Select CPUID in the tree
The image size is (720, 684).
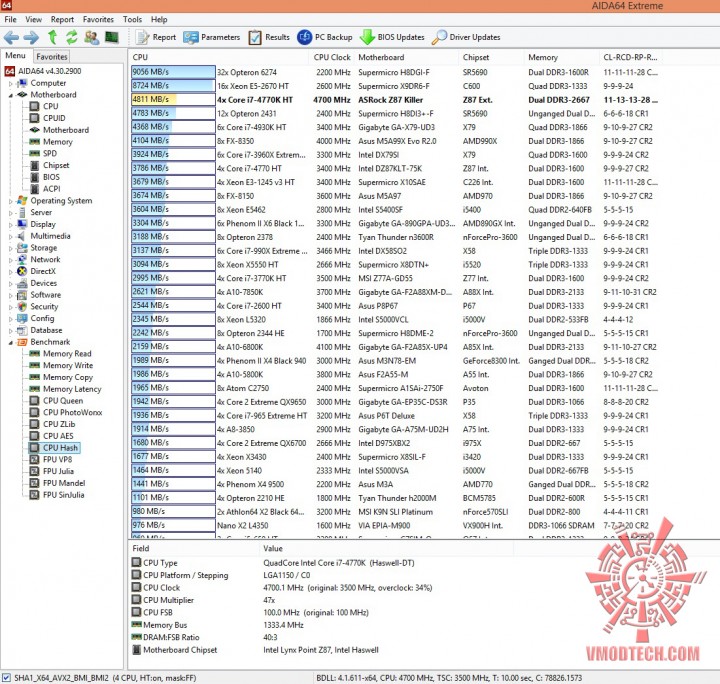tap(54, 118)
